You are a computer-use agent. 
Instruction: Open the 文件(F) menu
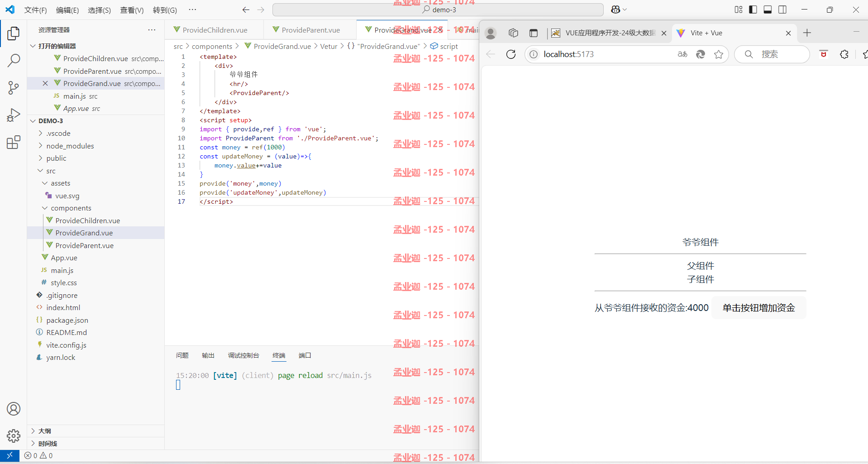pyautogui.click(x=35, y=10)
